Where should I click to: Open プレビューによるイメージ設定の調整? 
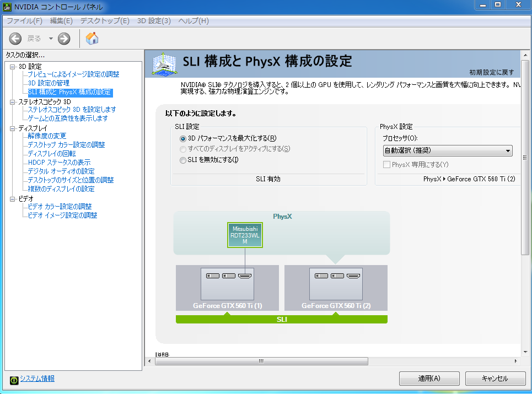[x=74, y=74]
